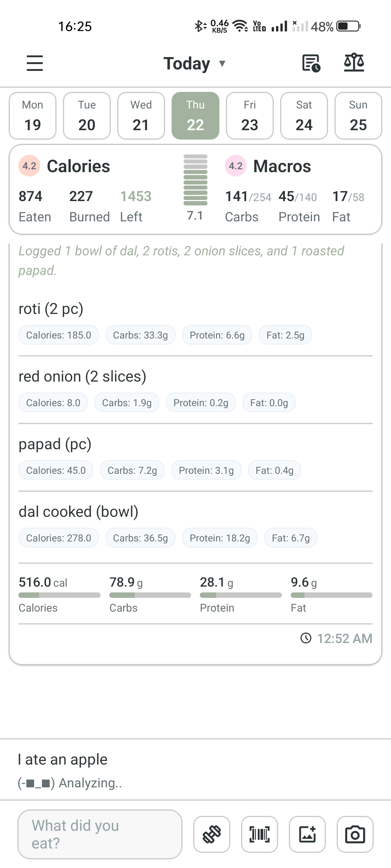The height and width of the screenshot is (868, 391).
Task: Select Monday 19 in the date strip
Action: coord(32,115)
